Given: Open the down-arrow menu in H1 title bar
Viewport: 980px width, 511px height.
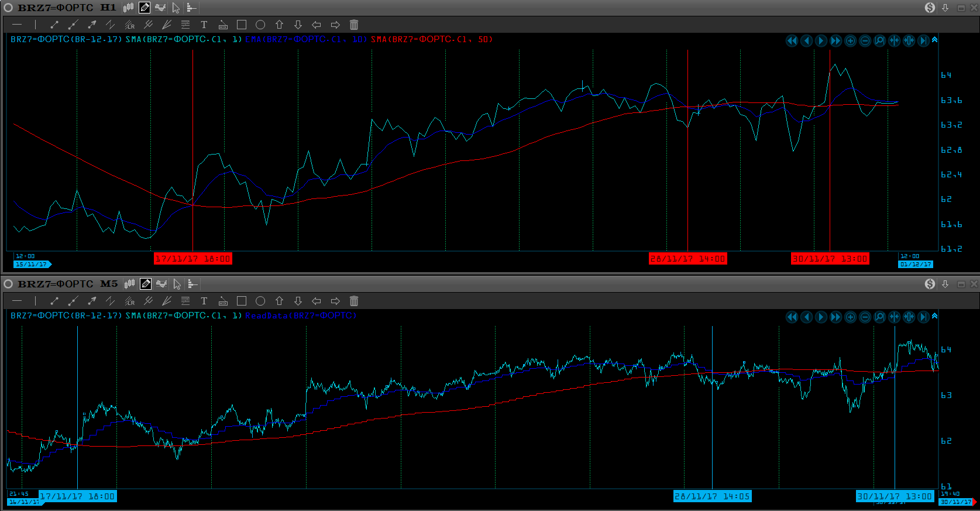Looking at the screenshot, I should 945,8.
